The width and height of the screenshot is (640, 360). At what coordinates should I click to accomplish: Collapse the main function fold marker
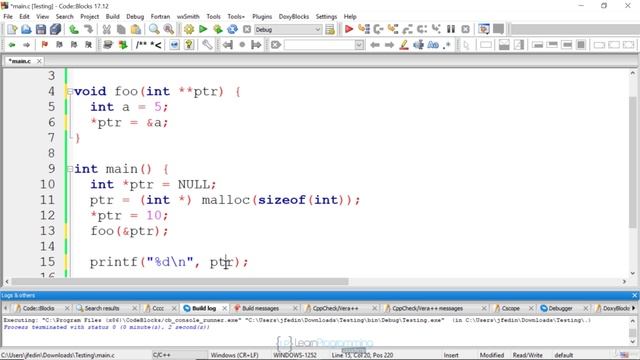(x=70, y=169)
